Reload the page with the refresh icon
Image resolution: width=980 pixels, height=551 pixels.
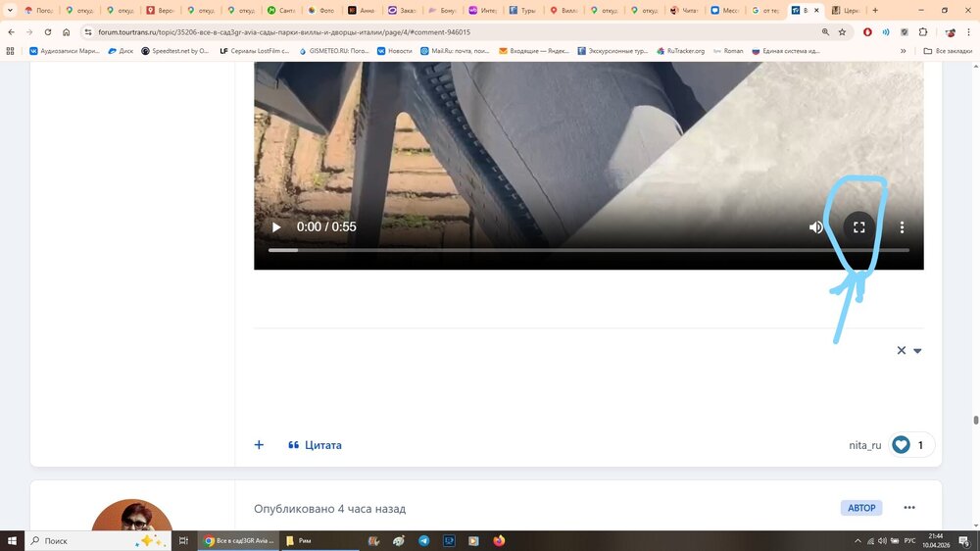click(47, 32)
